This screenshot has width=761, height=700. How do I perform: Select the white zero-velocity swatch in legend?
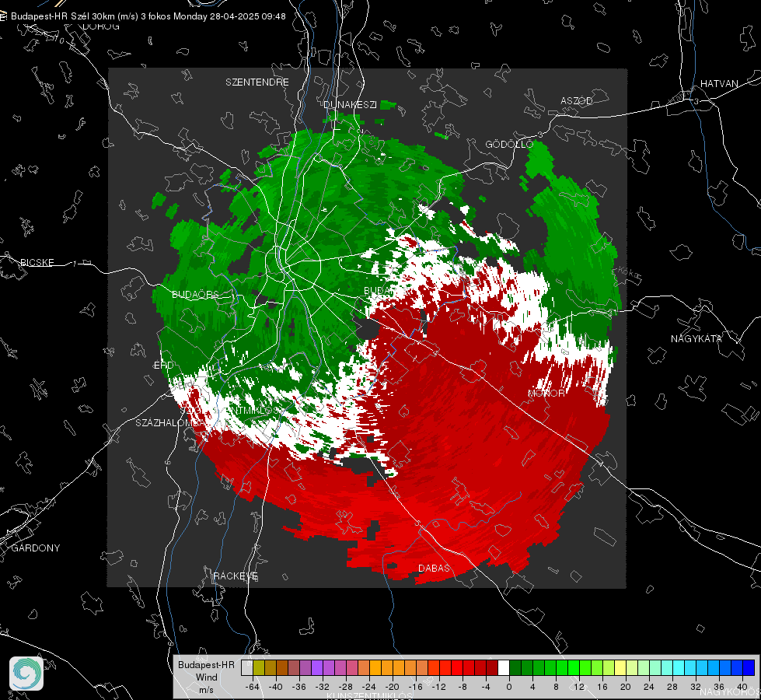click(504, 668)
